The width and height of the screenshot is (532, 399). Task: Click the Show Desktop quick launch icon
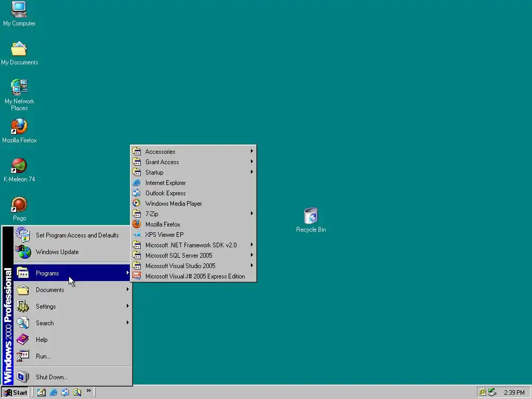(42, 393)
